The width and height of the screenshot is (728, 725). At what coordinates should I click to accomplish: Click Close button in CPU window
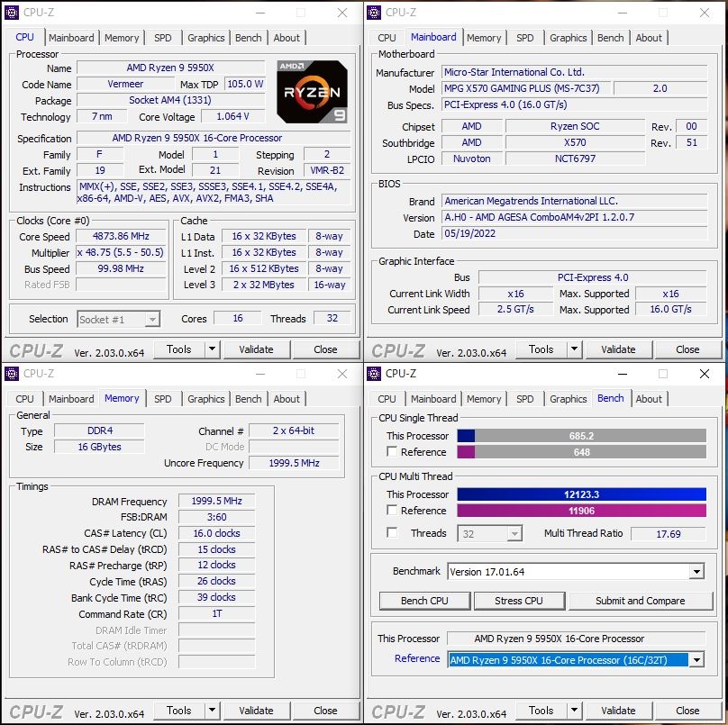[x=325, y=349]
